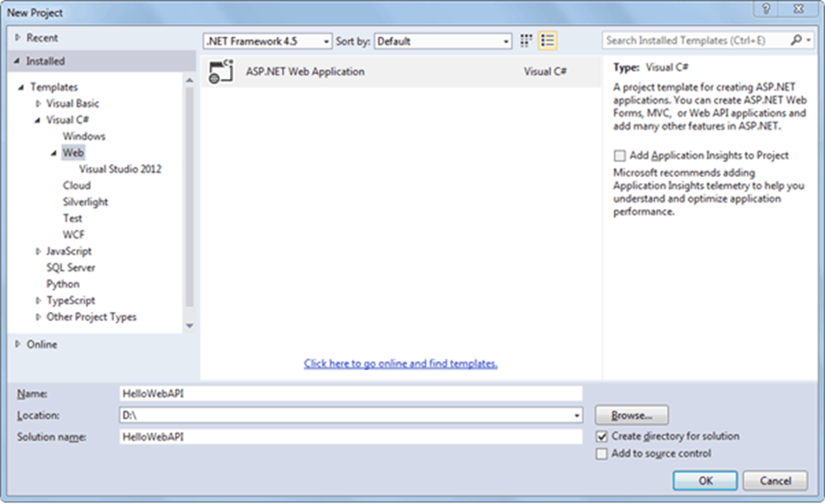Viewport: 825px width, 504px height.
Task: Collapse the Web node arrow
Action: pyautogui.click(x=53, y=153)
